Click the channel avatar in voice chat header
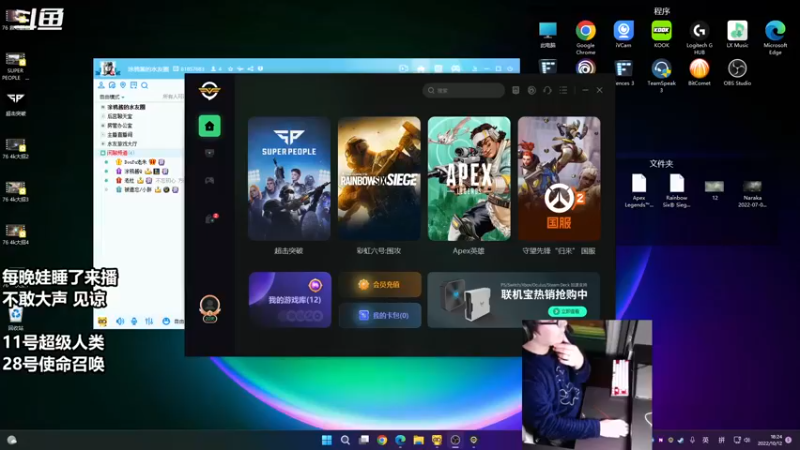800x450 pixels. (108, 68)
